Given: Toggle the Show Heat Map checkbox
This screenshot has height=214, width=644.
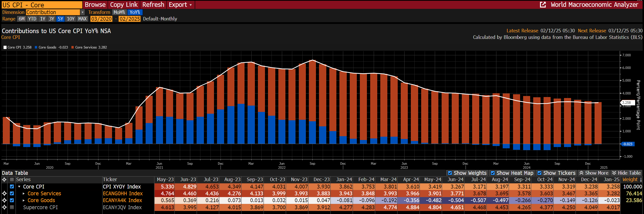Looking at the screenshot, I should (493, 173).
